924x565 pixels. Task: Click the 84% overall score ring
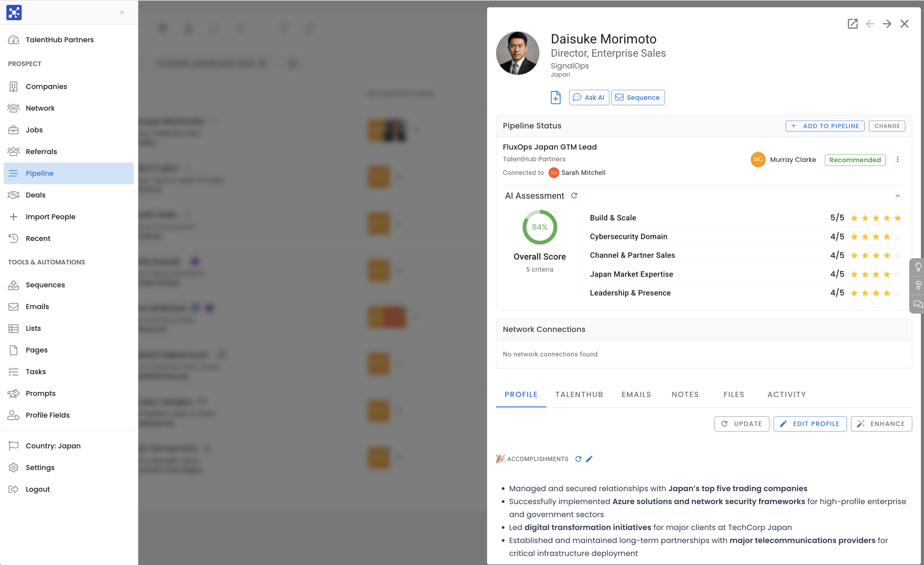pos(539,227)
